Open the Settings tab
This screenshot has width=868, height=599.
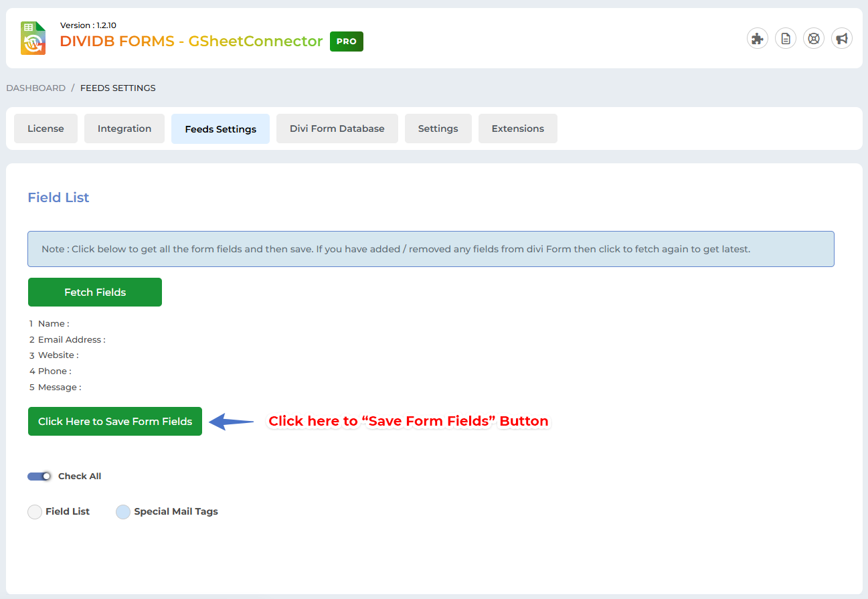pyautogui.click(x=438, y=129)
